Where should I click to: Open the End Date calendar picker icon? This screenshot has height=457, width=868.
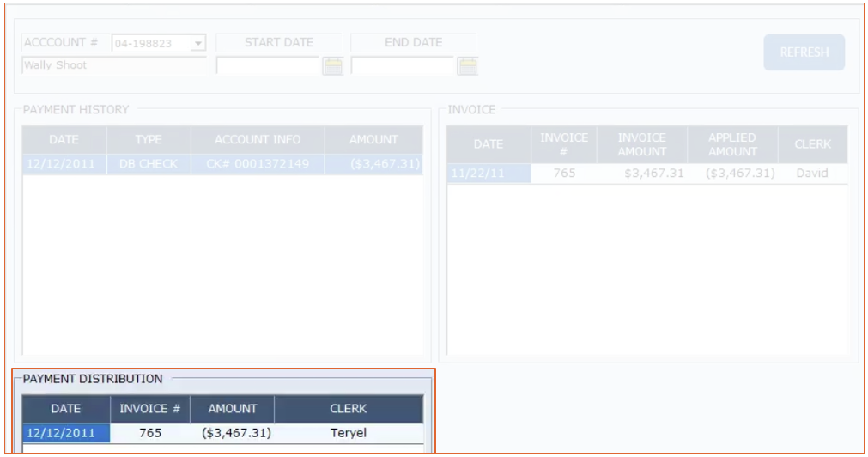(467, 66)
